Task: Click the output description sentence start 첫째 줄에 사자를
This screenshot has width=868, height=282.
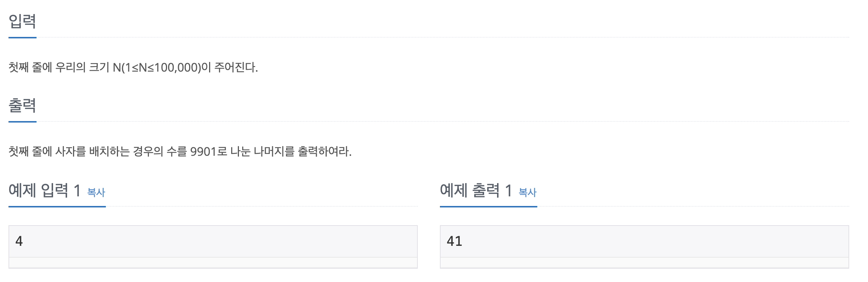Action: point(47,152)
